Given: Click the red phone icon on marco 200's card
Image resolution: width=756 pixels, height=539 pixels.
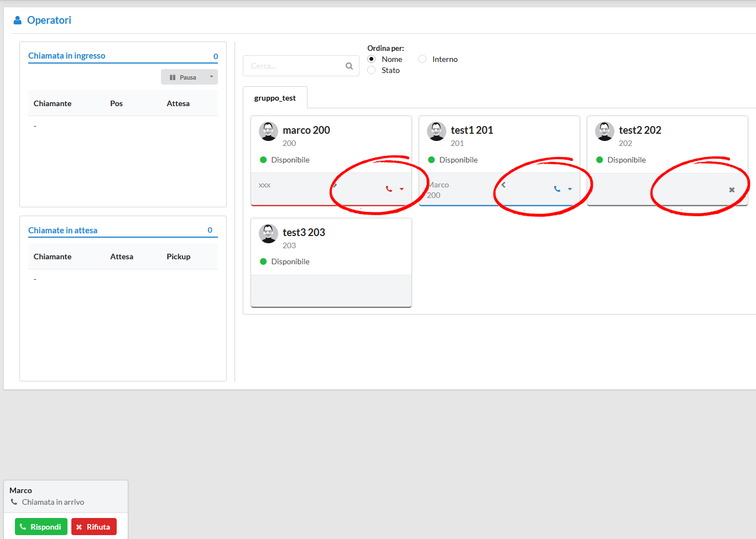Looking at the screenshot, I should tap(388, 189).
